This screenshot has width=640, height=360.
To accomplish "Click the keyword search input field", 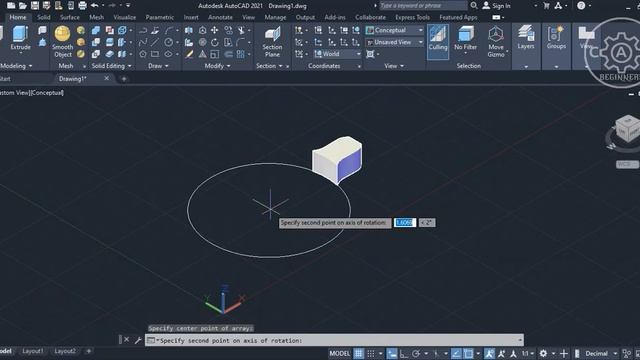I will pyautogui.click(x=423, y=5).
